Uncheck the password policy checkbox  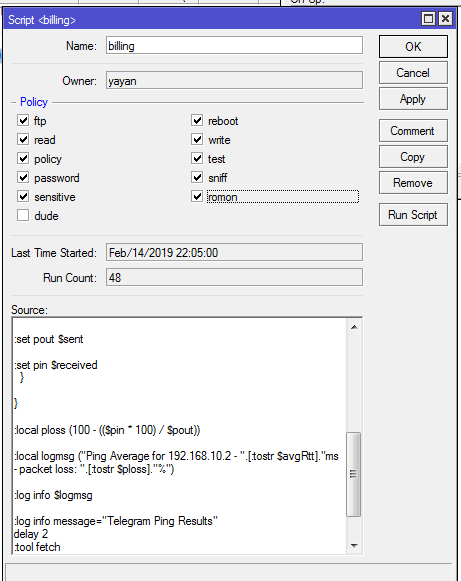23,177
